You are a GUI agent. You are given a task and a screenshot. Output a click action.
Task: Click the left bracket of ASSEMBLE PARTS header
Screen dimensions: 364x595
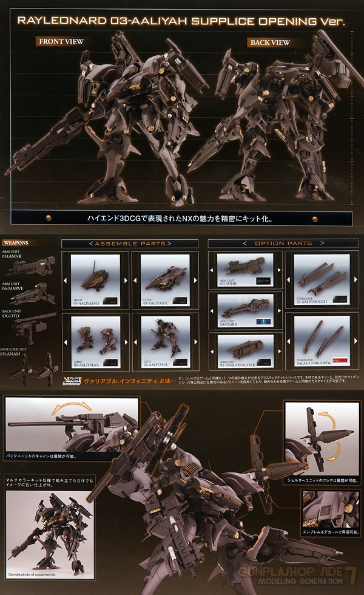coord(91,243)
